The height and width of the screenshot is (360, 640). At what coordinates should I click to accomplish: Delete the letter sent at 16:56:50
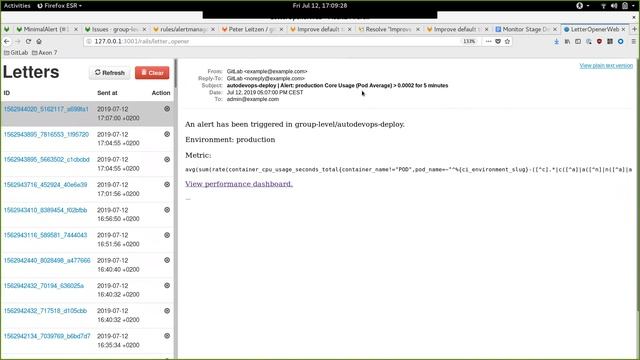(x=167, y=210)
